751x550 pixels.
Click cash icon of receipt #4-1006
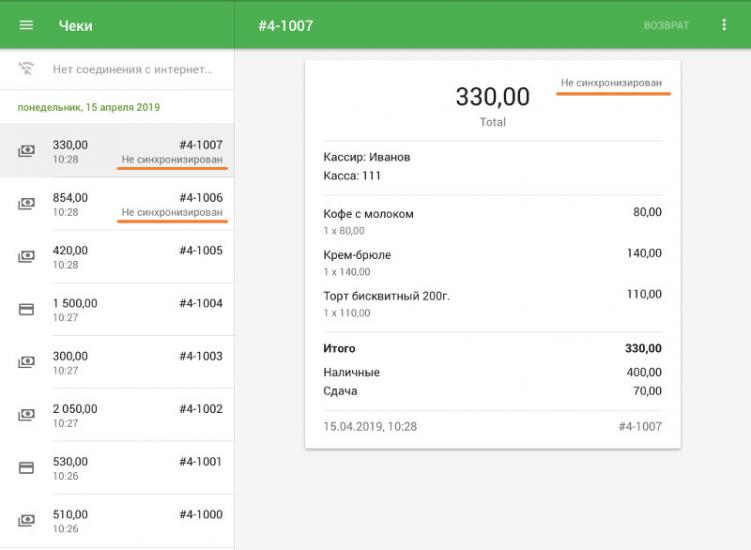(x=26, y=204)
